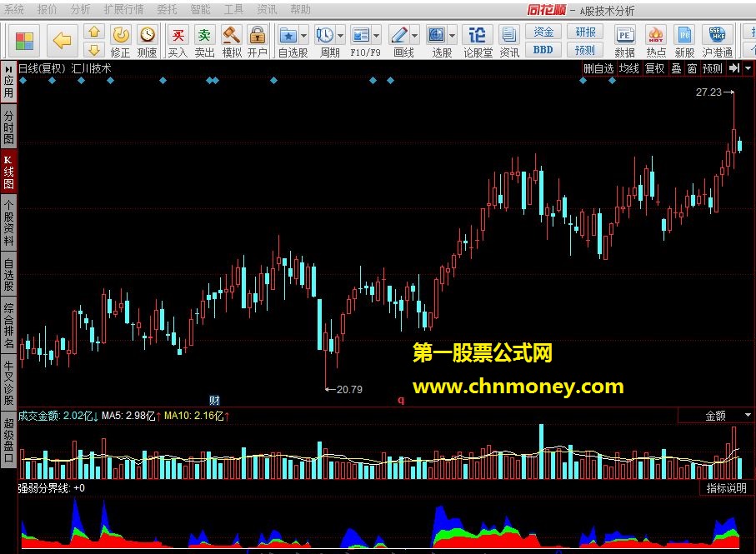Click the 卖出 sell icon
Screen dimensions: 756x554
tap(204, 42)
